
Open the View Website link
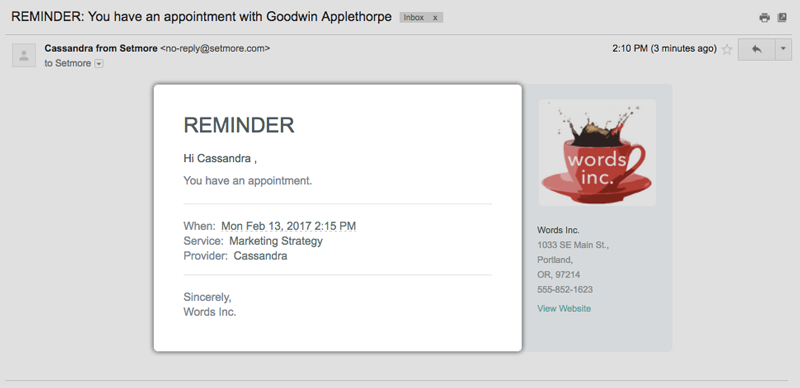564,308
